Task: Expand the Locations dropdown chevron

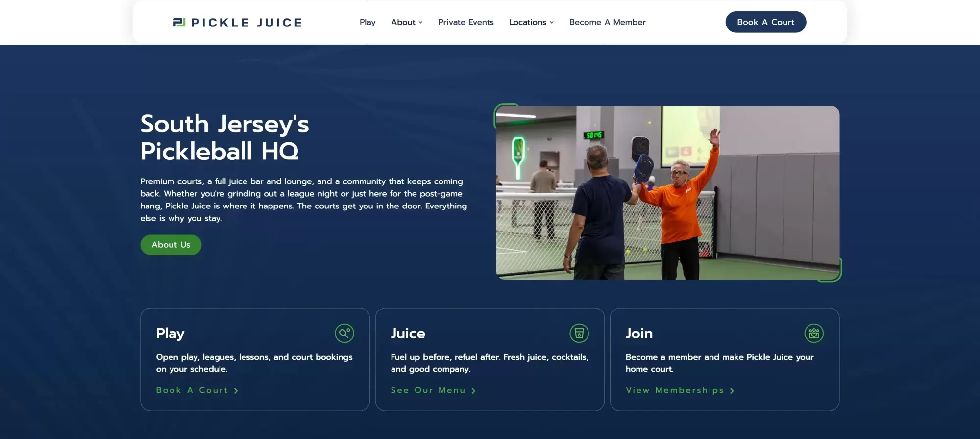Action: click(552, 22)
